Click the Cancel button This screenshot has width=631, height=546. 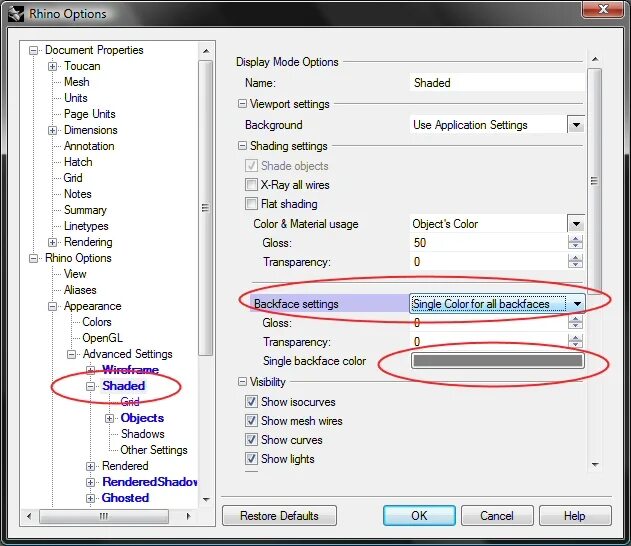point(497,516)
